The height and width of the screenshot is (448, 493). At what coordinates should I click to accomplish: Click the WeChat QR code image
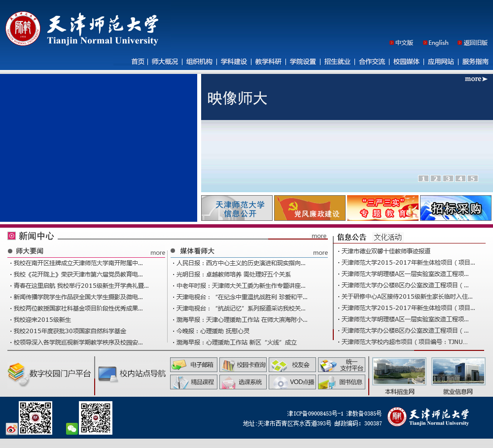pos(96,418)
